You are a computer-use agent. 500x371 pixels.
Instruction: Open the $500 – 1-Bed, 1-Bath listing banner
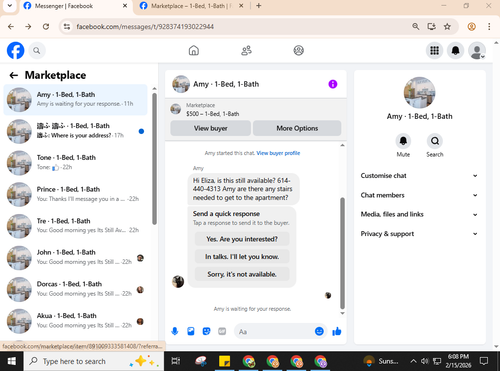click(256, 109)
